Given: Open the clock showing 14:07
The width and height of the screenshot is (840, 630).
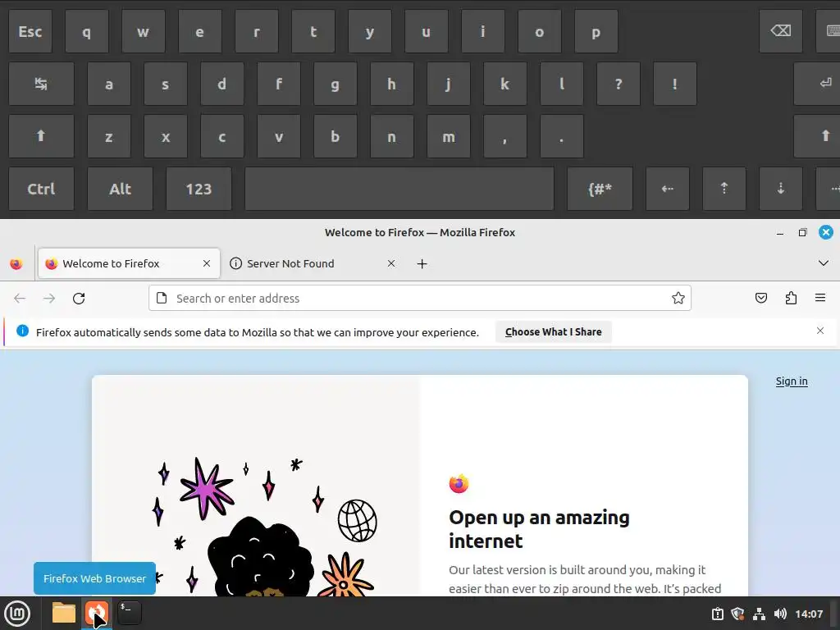Looking at the screenshot, I should [x=809, y=614].
